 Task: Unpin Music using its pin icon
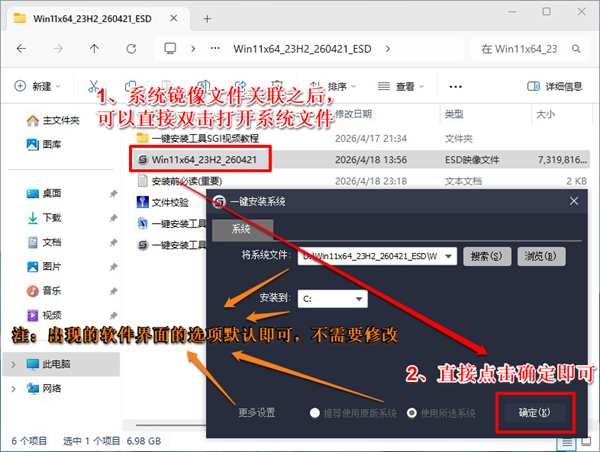point(113,291)
